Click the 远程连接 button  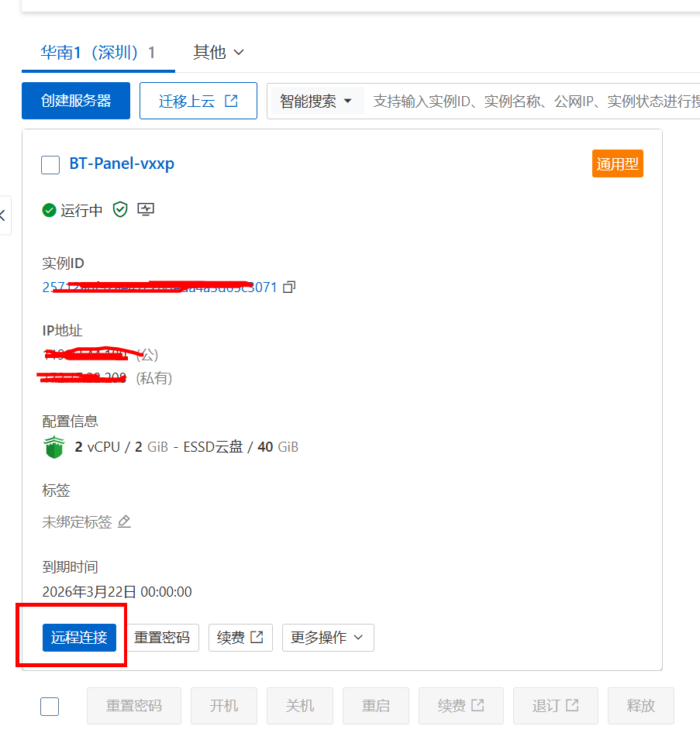pos(79,638)
